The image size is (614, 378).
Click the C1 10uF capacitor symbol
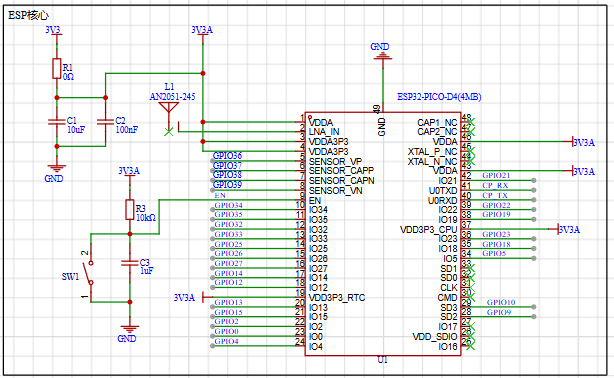pos(57,122)
